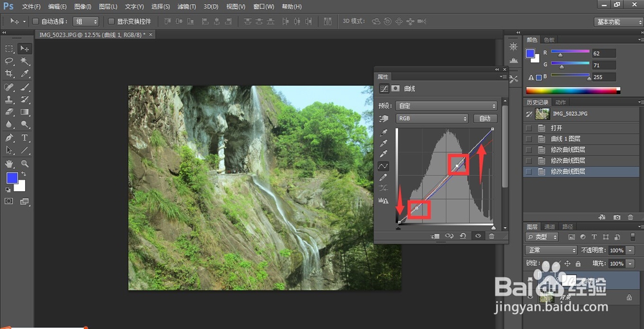Toggle the layer filter on/off switch
This screenshot has width=644, height=329.
632,237
